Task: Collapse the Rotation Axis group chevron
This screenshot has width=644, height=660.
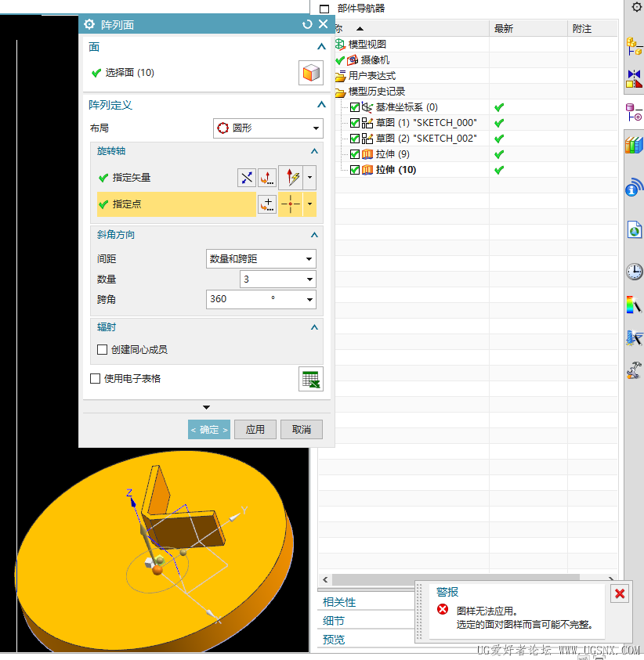Action: coord(314,151)
